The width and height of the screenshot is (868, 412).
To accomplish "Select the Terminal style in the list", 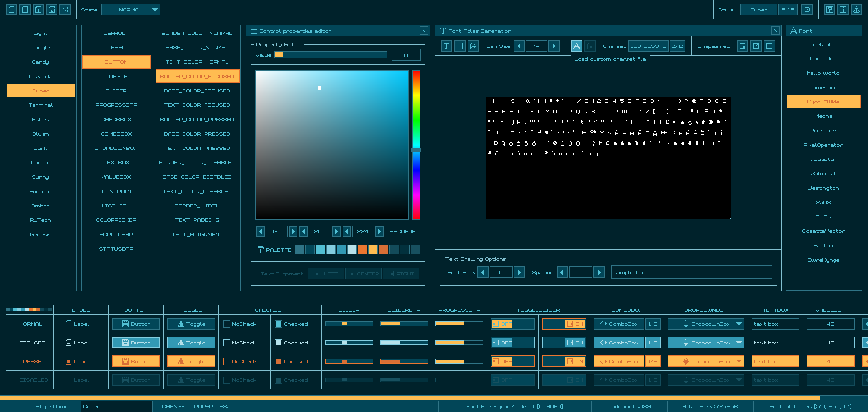I will [41, 105].
